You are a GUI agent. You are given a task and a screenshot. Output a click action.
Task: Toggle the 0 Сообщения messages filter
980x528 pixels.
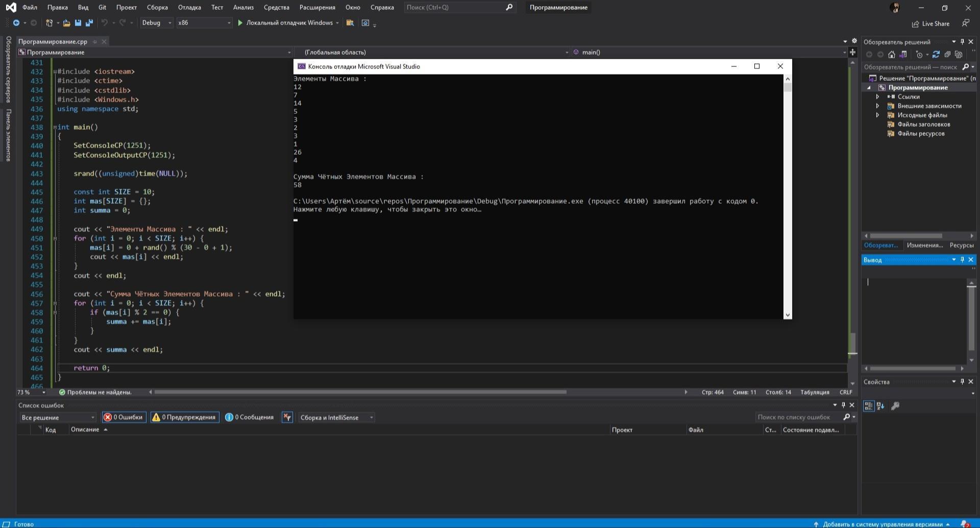250,417
